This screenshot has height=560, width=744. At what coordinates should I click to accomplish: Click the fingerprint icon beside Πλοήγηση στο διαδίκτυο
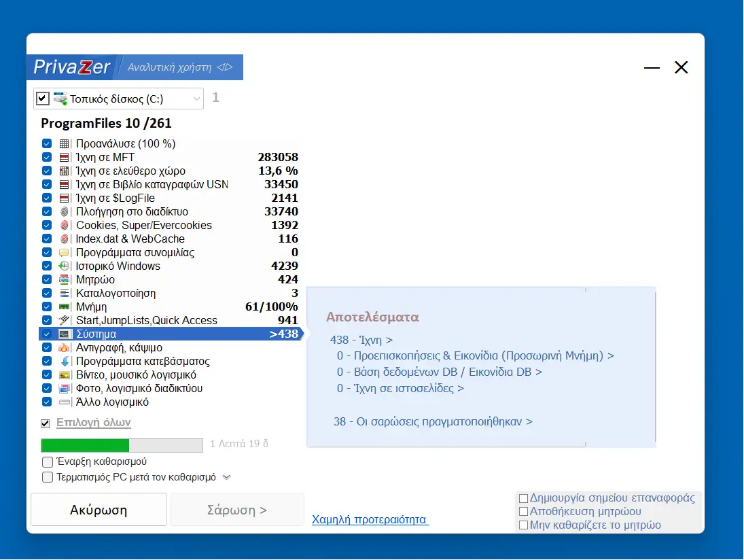click(64, 211)
